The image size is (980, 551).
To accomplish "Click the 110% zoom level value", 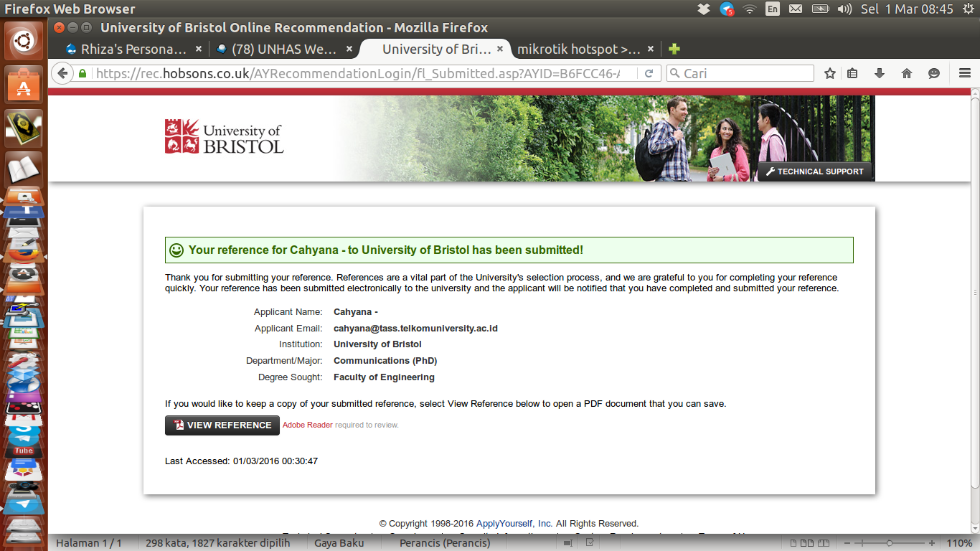I will click(x=960, y=543).
